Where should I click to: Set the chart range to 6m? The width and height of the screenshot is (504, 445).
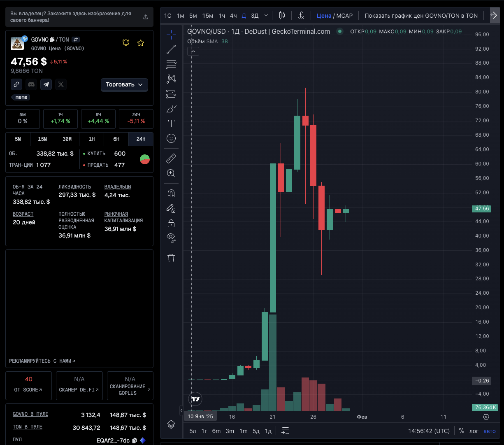216,431
